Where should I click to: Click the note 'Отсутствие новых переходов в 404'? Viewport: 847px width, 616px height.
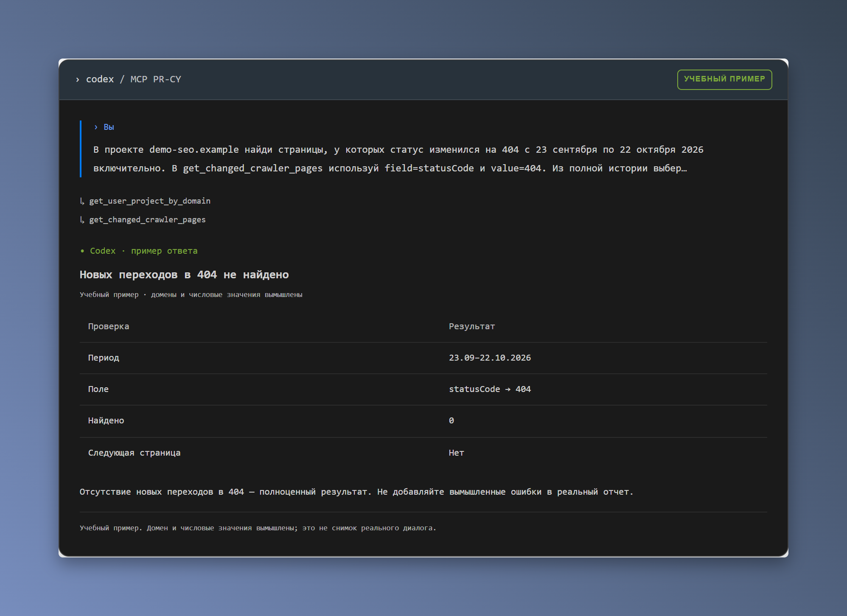point(162,492)
